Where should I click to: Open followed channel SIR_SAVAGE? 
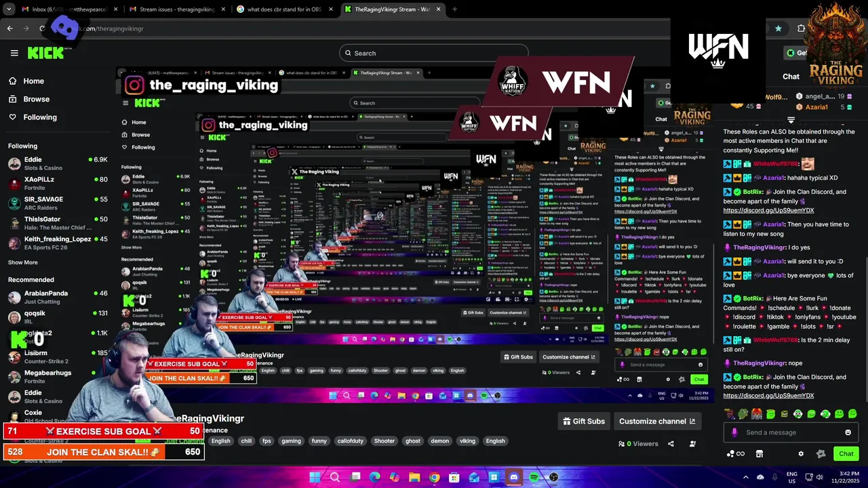pos(58,203)
